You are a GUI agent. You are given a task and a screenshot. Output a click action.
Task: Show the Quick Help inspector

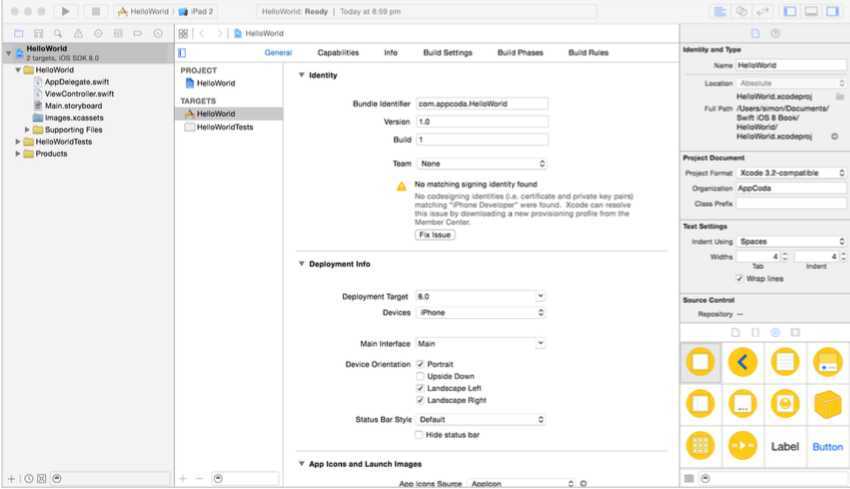(776, 34)
